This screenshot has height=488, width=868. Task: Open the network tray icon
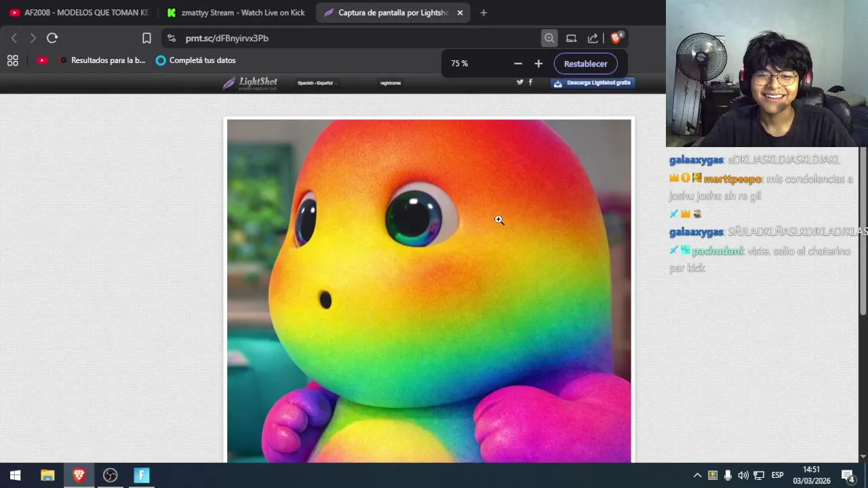click(759, 475)
